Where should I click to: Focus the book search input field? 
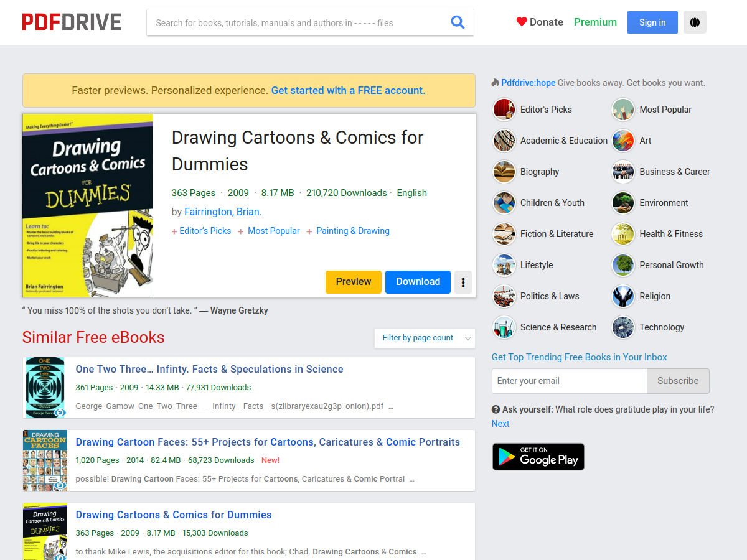[299, 22]
